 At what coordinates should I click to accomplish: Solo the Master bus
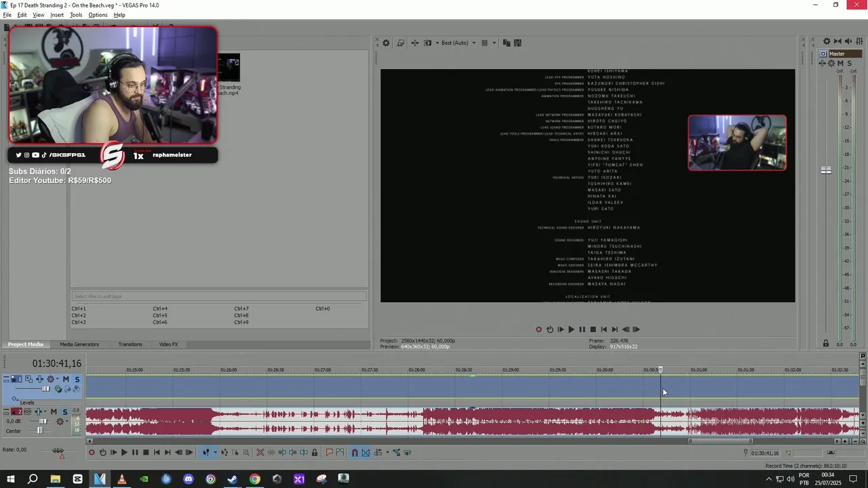[849, 63]
